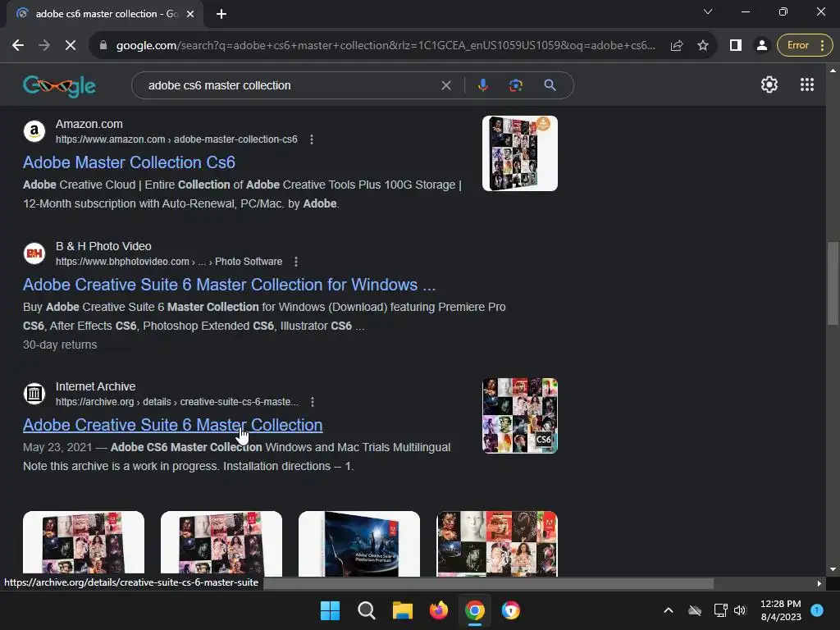This screenshot has height=630, width=840.
Task: Click the network tray icon
Action: point(720,610)
